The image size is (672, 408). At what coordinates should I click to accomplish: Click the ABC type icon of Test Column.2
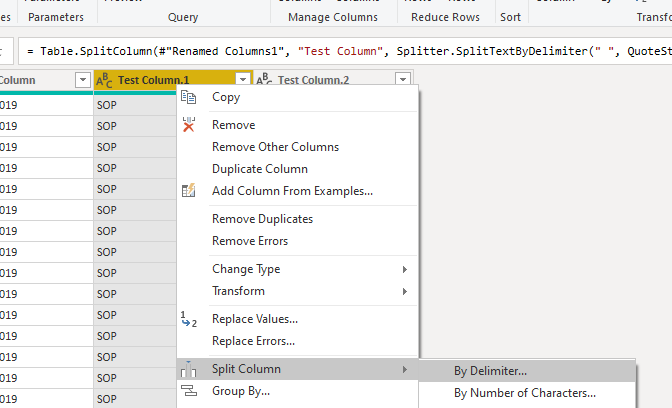[x=264, y=78]
